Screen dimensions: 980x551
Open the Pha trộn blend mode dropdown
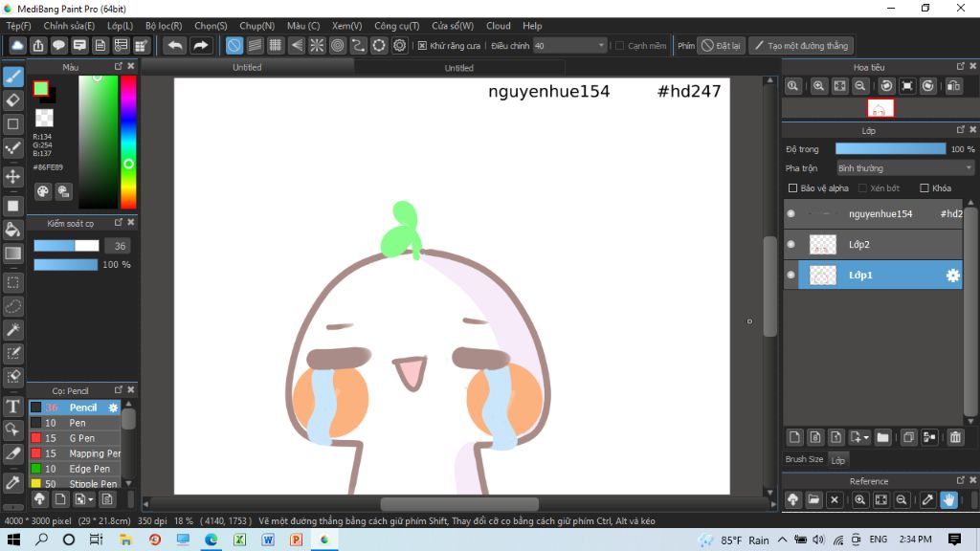pyautogui.click(x=905, y=168)
